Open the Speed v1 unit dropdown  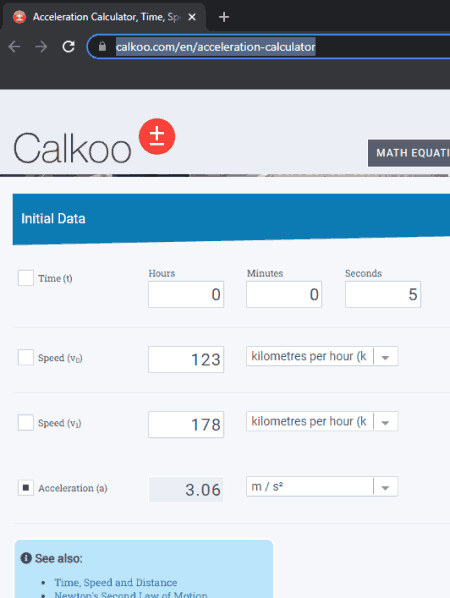click(x=322, y=421)
